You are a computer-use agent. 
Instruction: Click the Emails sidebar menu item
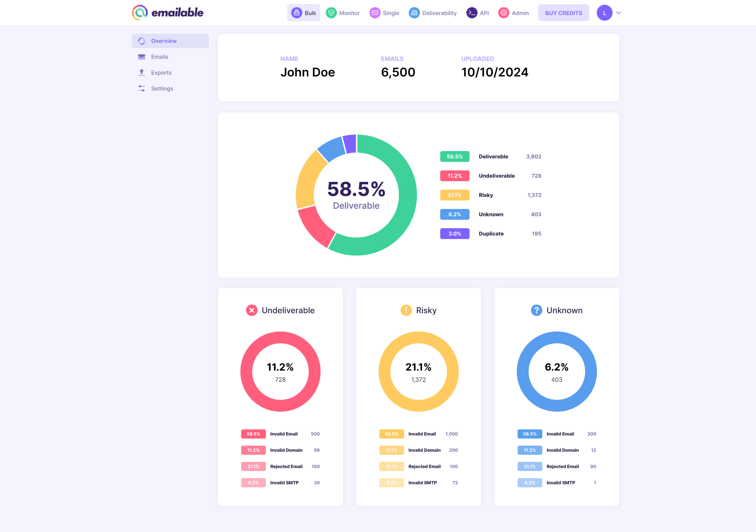[159, 56]
